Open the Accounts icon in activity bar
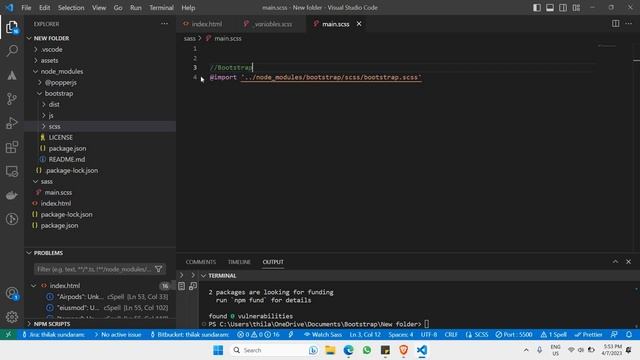This screenshot has height=360, width=640. pyautogui.click(x=12, y=293)
